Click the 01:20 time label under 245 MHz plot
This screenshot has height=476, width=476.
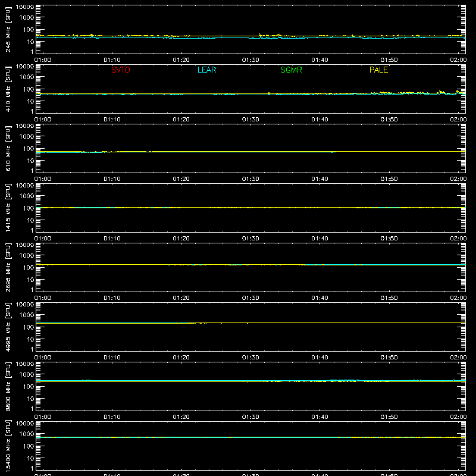(181, 60)
